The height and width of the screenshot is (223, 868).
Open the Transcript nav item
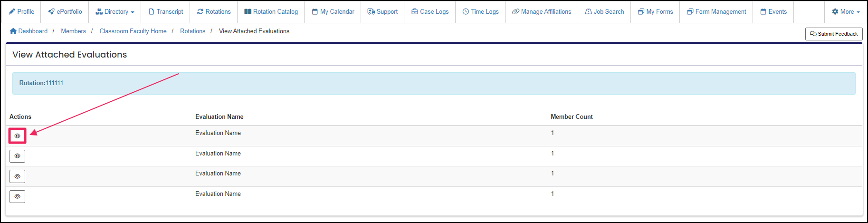click(166, 11)
